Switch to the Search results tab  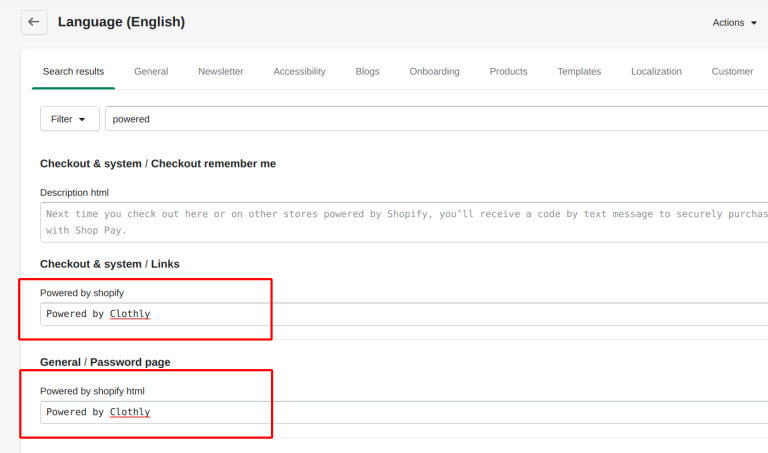tap(73, 72)
